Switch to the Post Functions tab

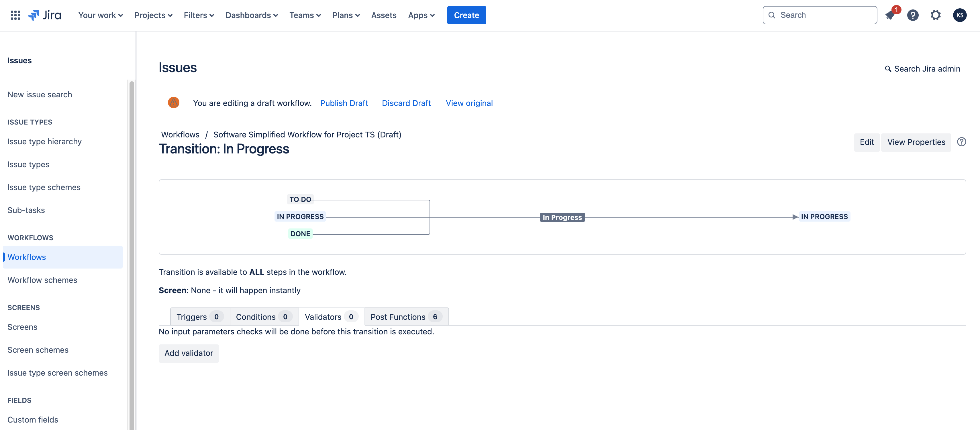tap(406, 317)
